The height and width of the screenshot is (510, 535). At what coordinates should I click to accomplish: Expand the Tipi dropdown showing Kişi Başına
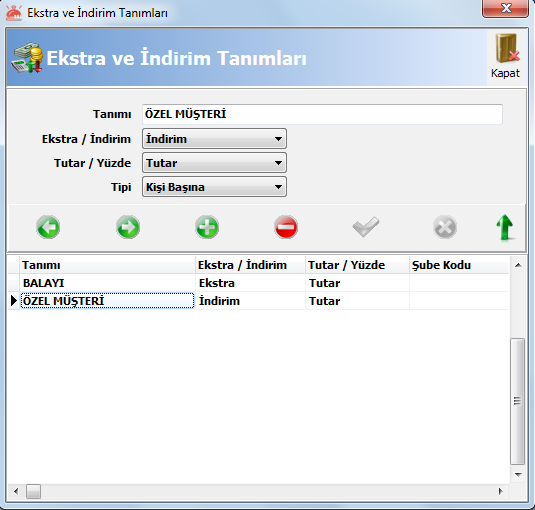[x=214, y=187]
